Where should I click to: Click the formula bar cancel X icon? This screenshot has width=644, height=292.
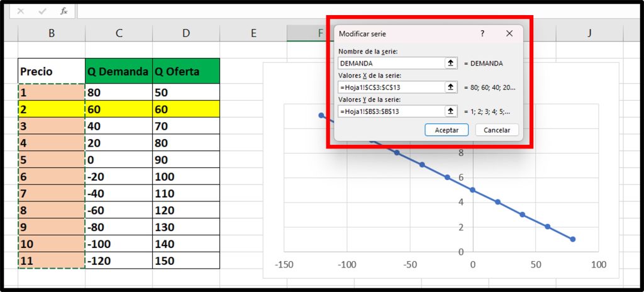(21, 11)
